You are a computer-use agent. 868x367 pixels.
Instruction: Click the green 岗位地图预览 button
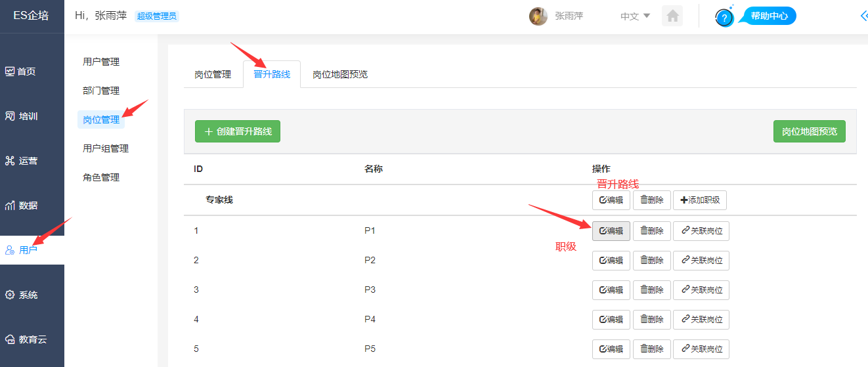[809, 131]
